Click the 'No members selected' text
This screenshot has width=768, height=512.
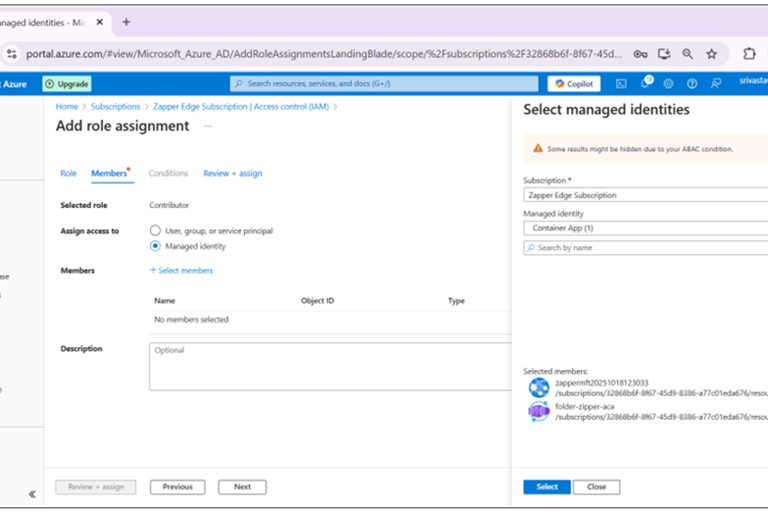pos(191,319)
